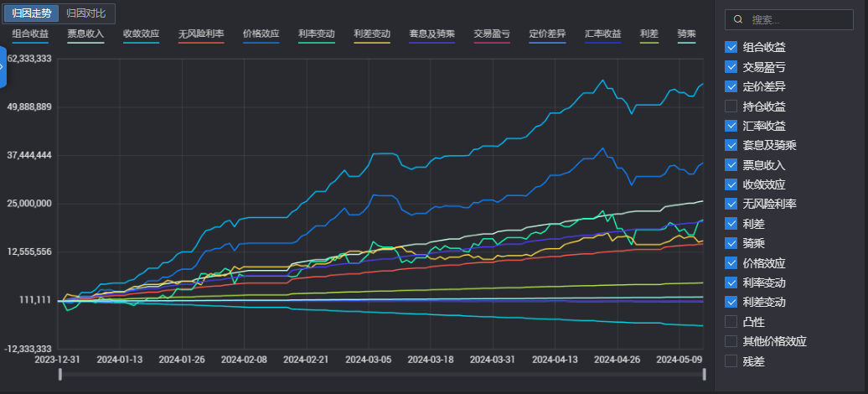Click the left handle of date range slider

point(60,376)
